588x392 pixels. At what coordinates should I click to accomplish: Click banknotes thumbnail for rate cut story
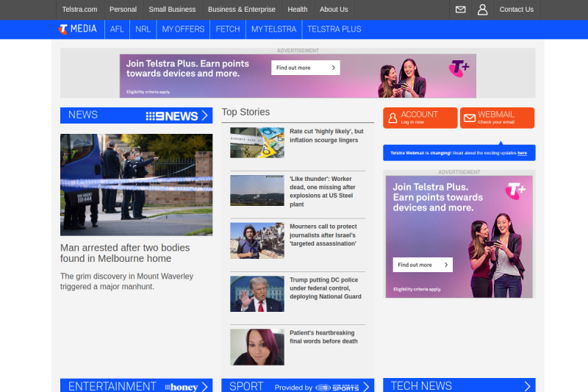(257, 143)
